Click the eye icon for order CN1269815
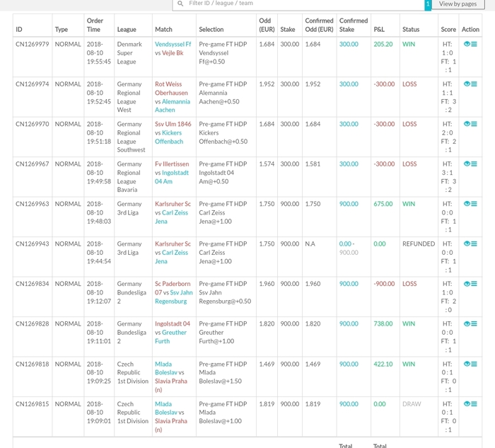This screenshot has height=448, width=495. (467, 404)
